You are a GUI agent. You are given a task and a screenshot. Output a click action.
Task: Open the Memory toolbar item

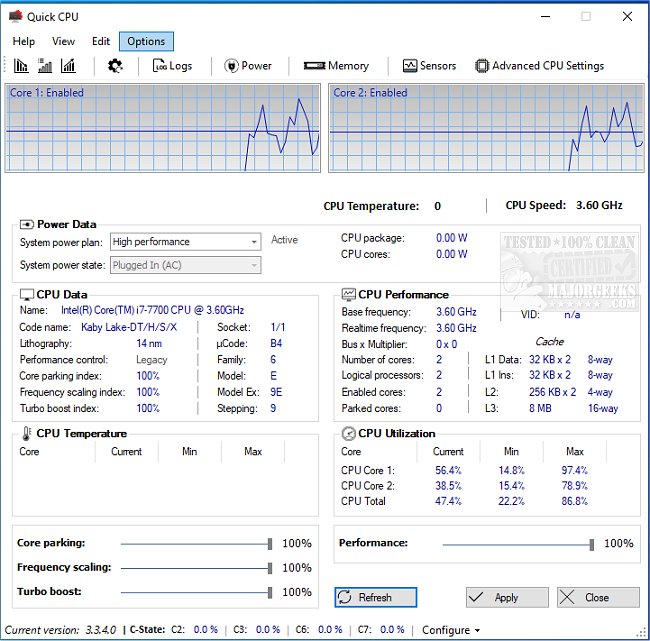[x=336, y=66]
